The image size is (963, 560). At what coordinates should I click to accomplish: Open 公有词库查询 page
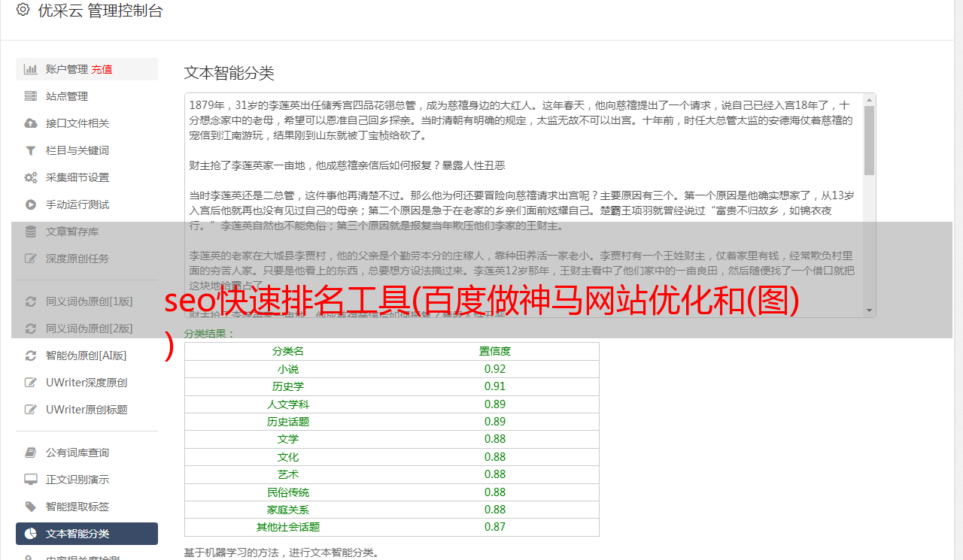pyautogui.click(x=87, y=453)
